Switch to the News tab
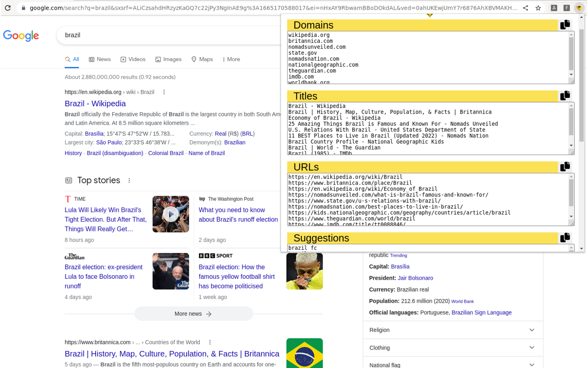This screenshot has height=368, width=588. click(x=100, y=59)
